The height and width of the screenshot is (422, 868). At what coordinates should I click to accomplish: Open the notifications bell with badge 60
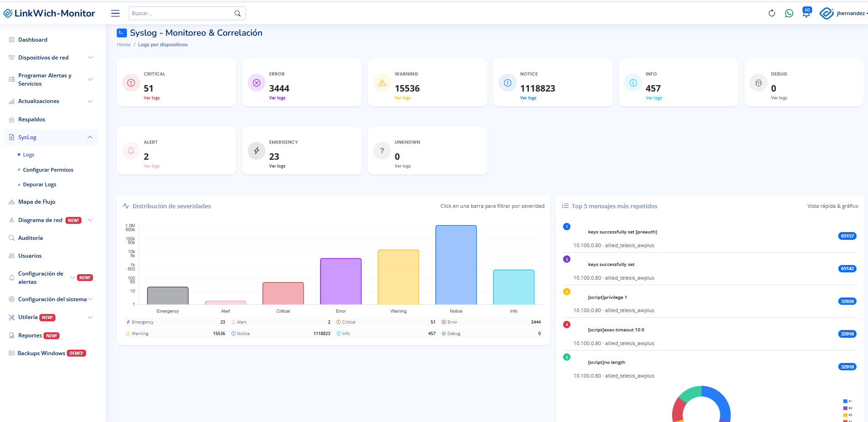point(806,13)
